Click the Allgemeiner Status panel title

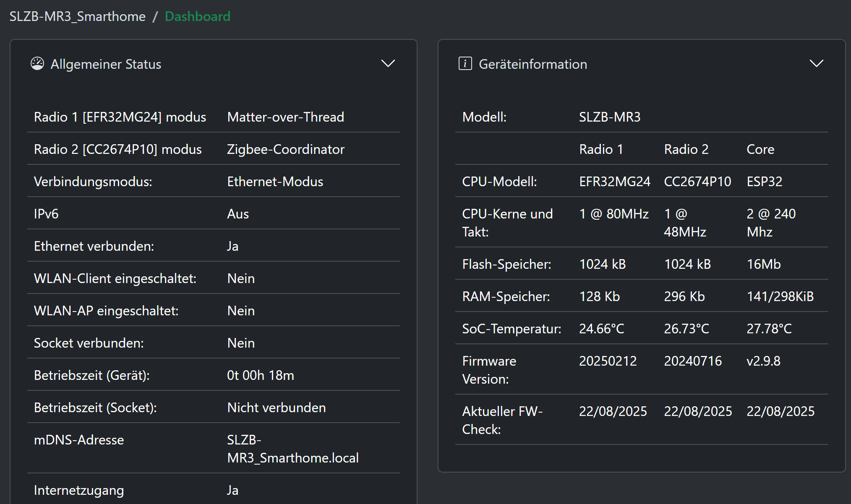[106, 64]
